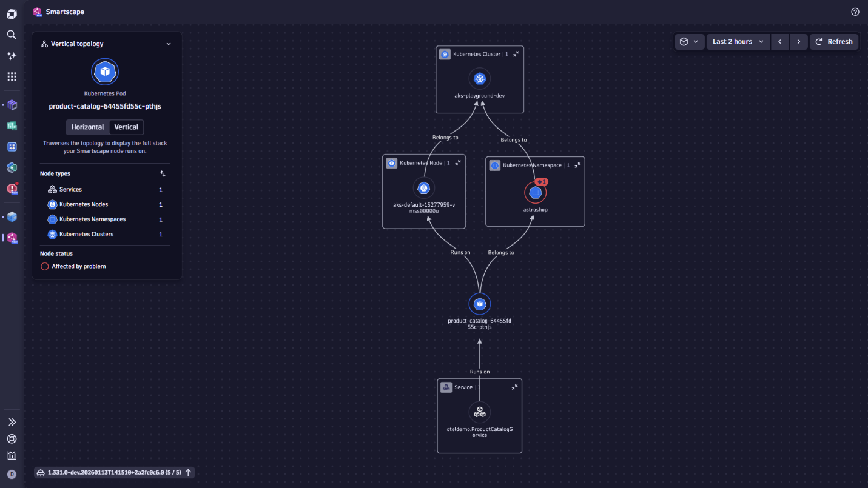
Task: Select the Kubernetes Node aks-default icon
Action: [423, 187]
